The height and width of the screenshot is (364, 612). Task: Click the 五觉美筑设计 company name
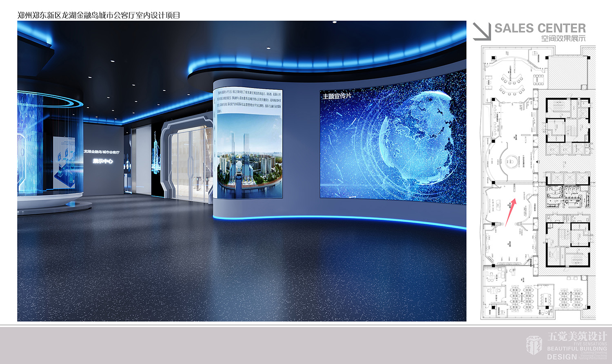577,336
